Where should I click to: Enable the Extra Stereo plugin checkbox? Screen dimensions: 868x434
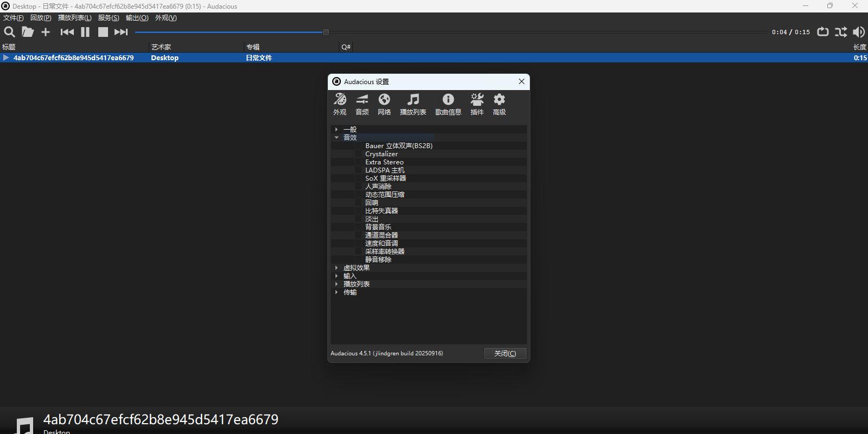click(x=358, y=162)
